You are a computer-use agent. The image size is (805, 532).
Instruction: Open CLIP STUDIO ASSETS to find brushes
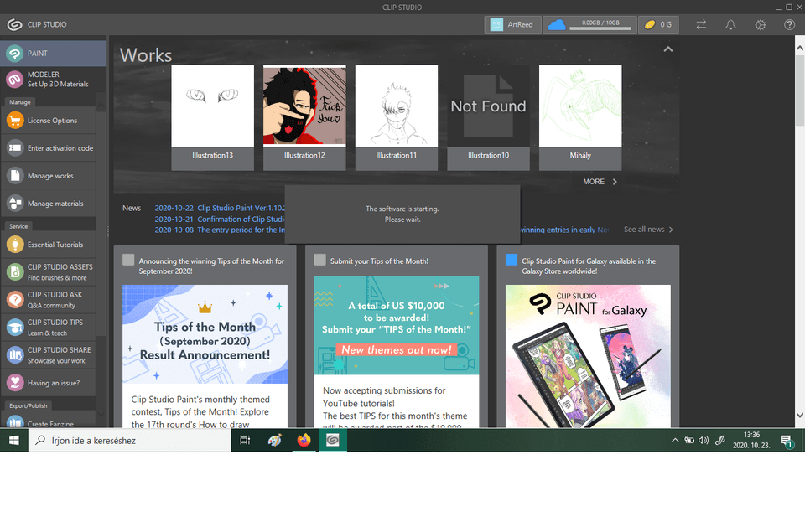(x=48, y=271)
